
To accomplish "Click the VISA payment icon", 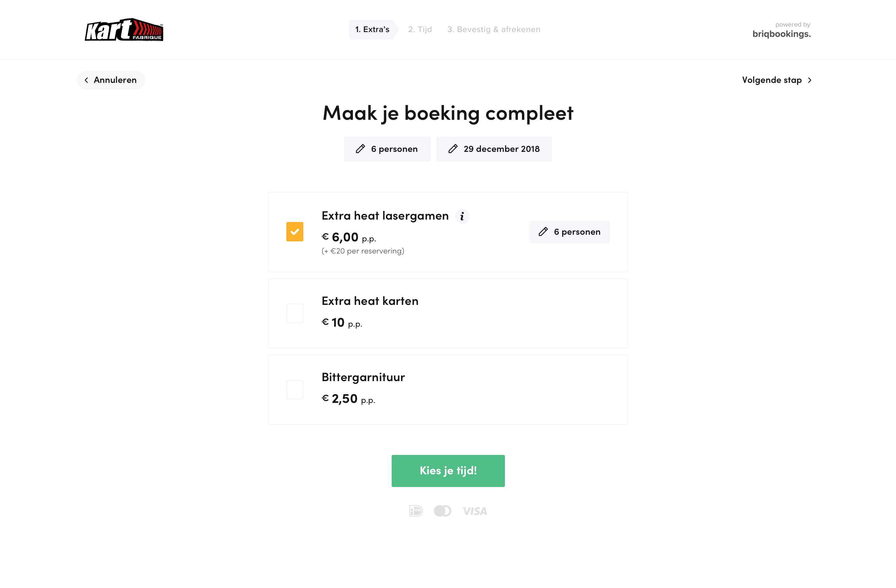I will [x=474, y=511].
